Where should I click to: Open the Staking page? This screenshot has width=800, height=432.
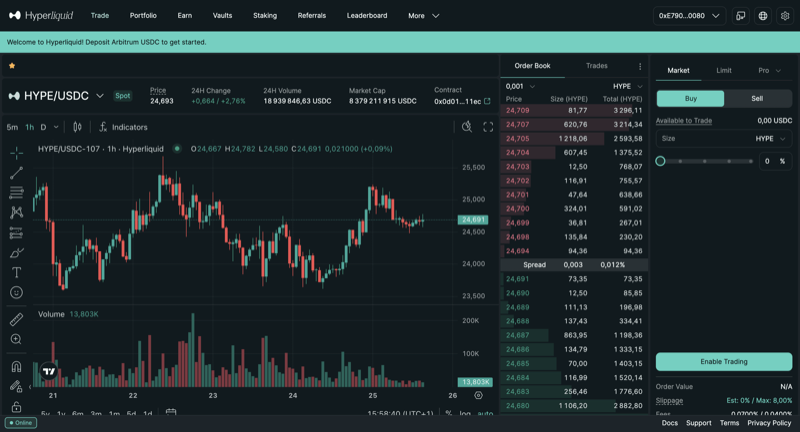(x=265, y=16)
